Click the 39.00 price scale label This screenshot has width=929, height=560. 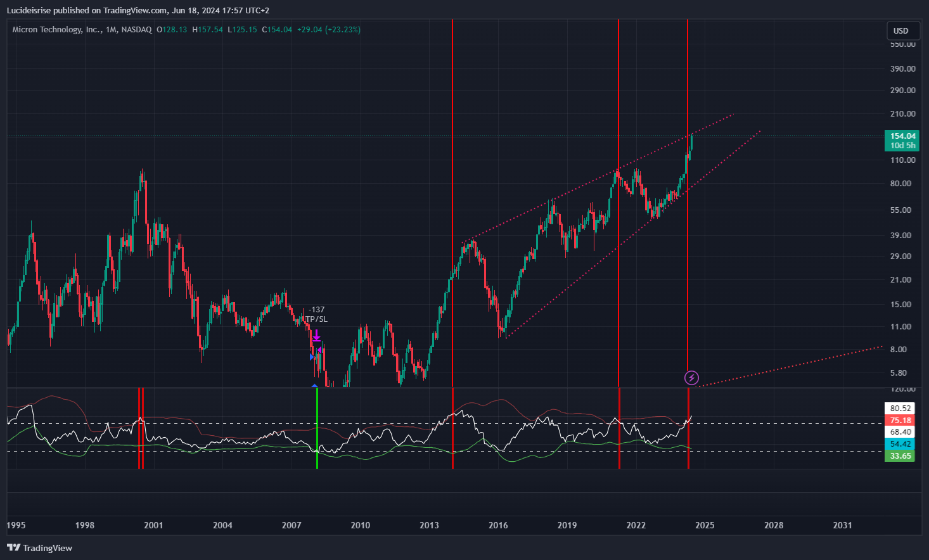[900, 235]
